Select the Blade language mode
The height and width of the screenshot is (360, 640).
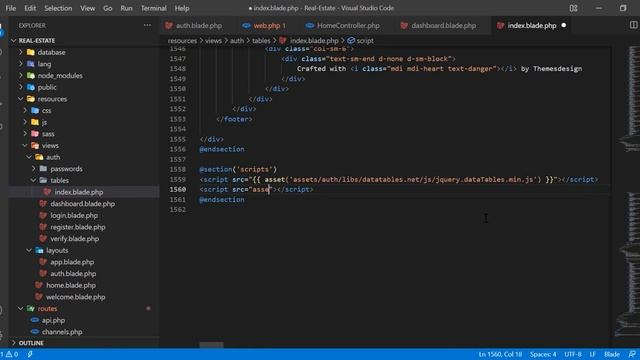click(x=612, y=354)
